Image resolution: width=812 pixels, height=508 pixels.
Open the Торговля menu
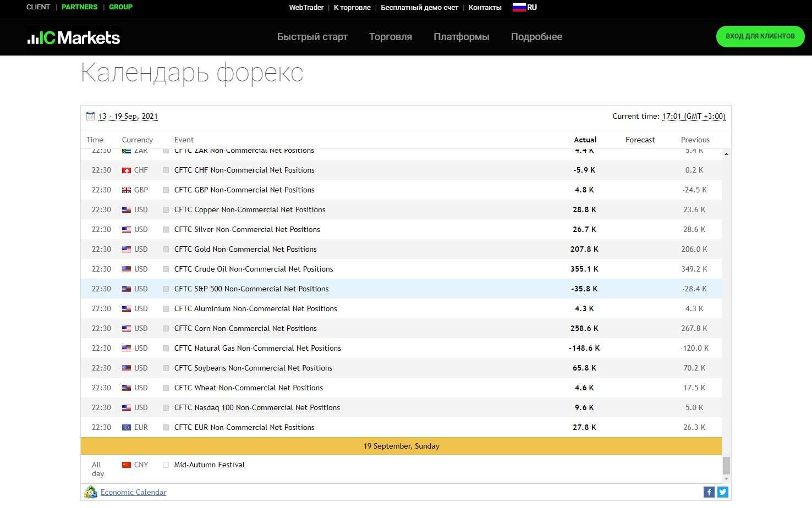click(391, 37)
